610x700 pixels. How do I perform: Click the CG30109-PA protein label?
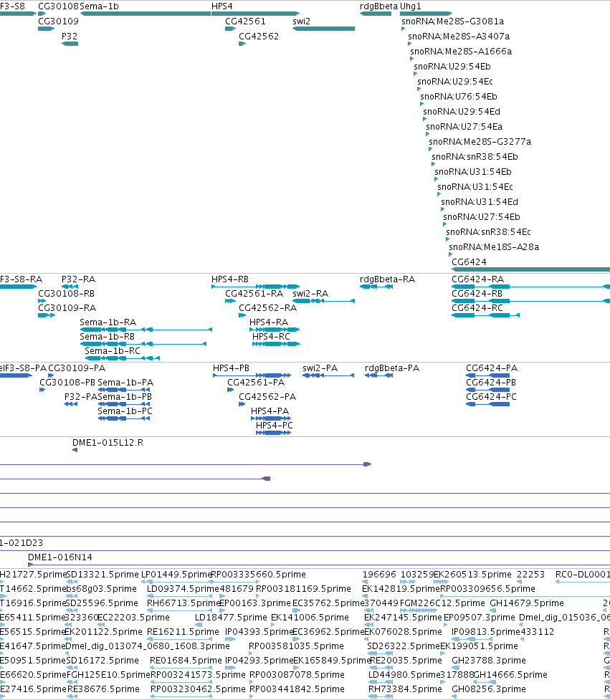pyautogui.click(x=77, y=368)
